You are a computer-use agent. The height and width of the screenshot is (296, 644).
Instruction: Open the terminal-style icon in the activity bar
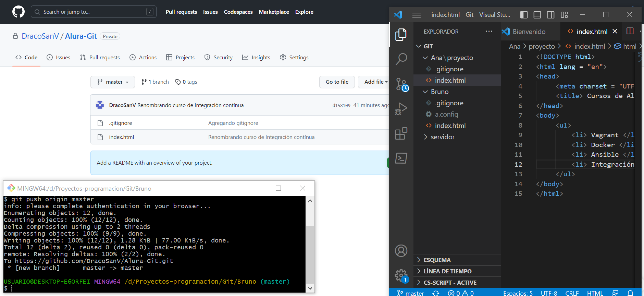point(401,158)
